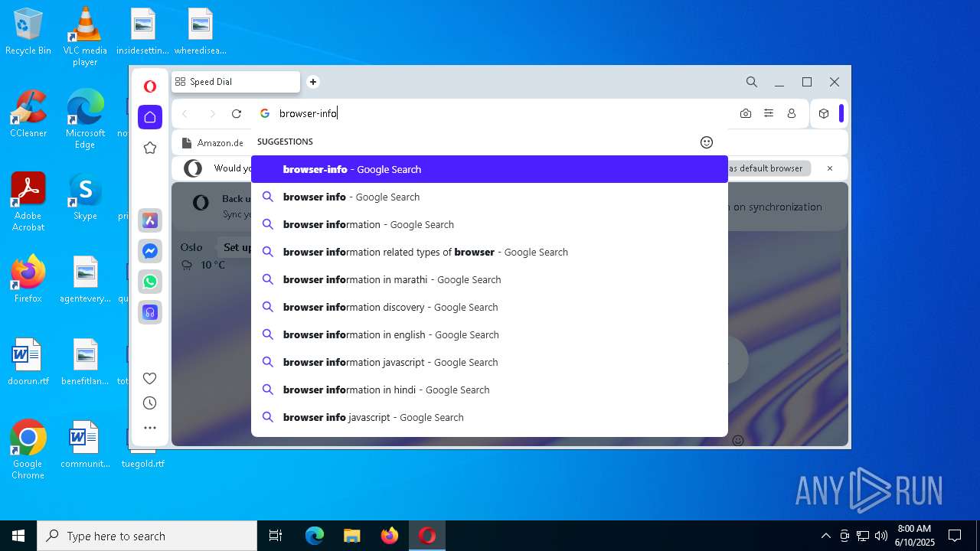Click the smiley feedback icon in suggestions
This screenshot has width=980, height=551.
click(x=707, y=142)
